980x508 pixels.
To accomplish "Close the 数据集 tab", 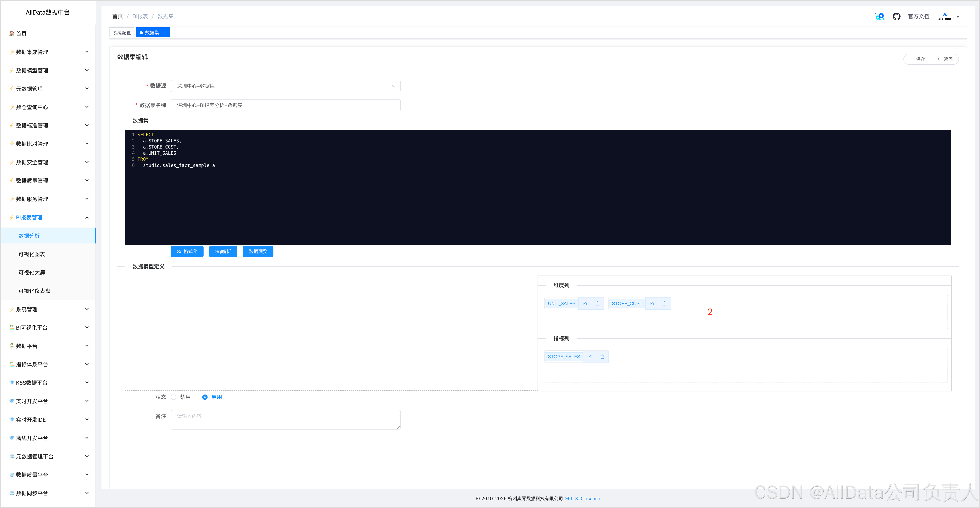I will click(164, 33).
